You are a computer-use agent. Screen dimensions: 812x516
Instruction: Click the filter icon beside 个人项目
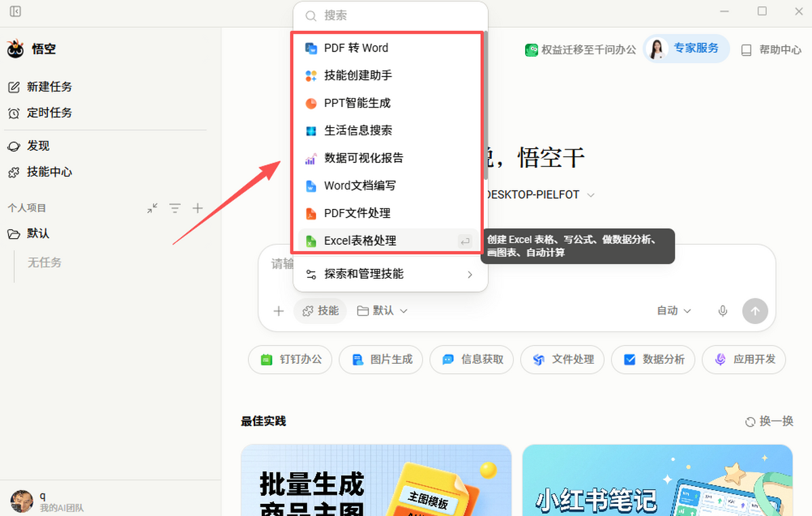coord(175,208)
